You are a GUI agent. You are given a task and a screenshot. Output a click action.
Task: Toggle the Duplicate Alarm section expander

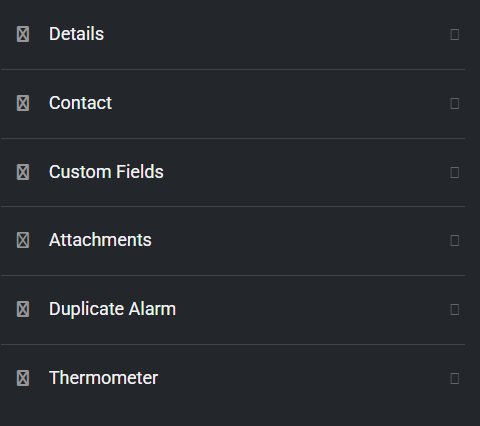tap(455, 309)
